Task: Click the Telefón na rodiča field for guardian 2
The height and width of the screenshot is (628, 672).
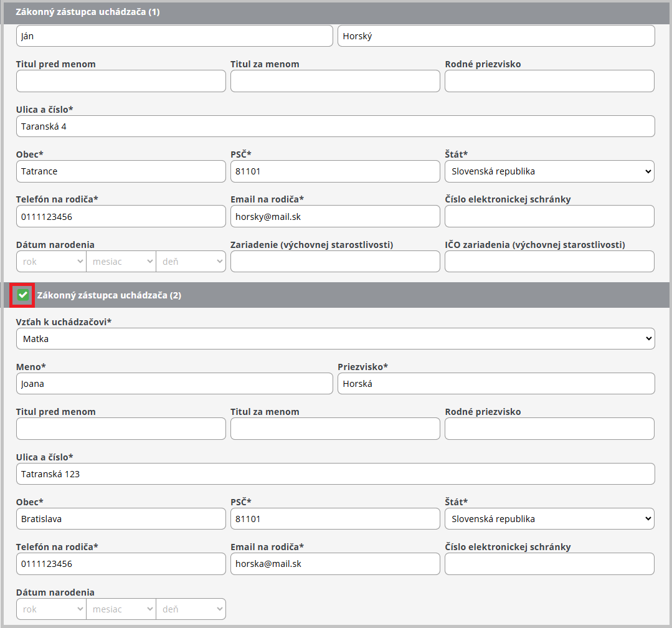Action: pyautogui.click(x=121, y=564)
